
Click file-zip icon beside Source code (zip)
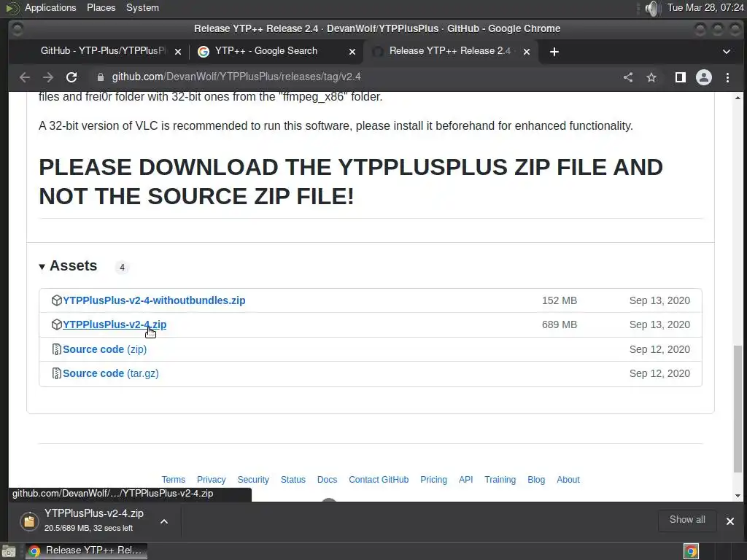point(57,349)
